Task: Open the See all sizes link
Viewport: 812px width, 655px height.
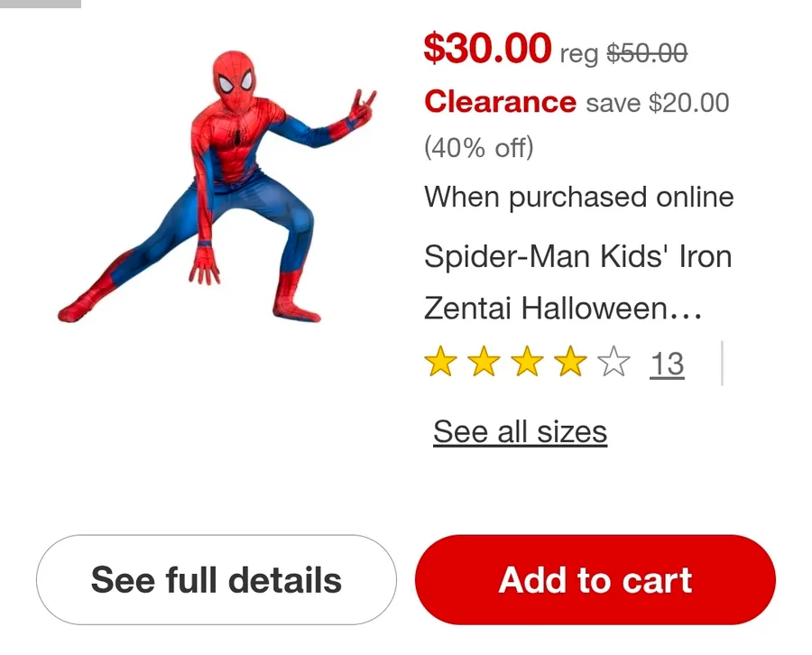Action: [x=520, y=431]
